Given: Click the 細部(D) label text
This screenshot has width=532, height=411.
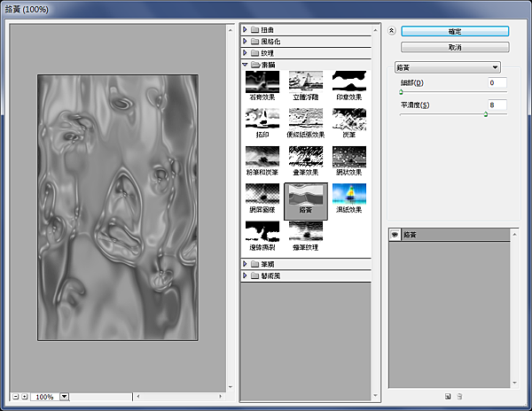Looking at the screenshot, I should [x=412, y=82].
